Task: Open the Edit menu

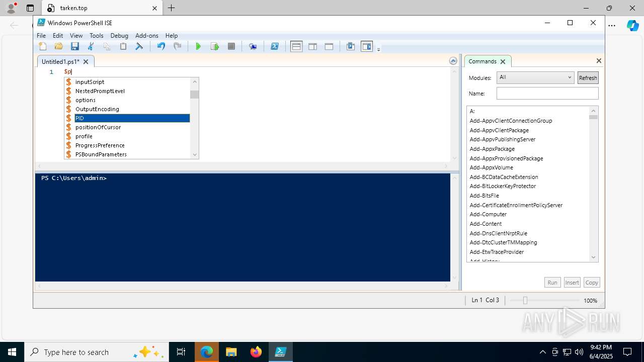Action: (58, 36)
